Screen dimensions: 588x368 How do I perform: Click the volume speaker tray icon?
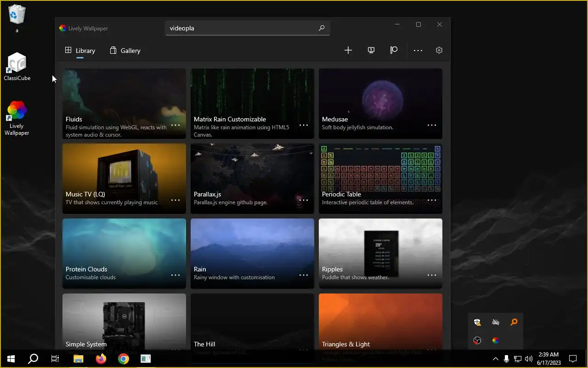click(528, 359)
